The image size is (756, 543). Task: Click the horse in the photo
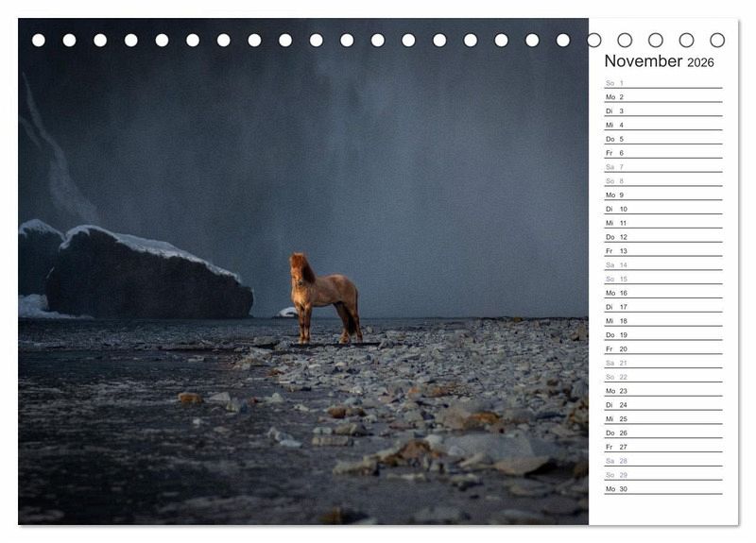click(323, 295)
